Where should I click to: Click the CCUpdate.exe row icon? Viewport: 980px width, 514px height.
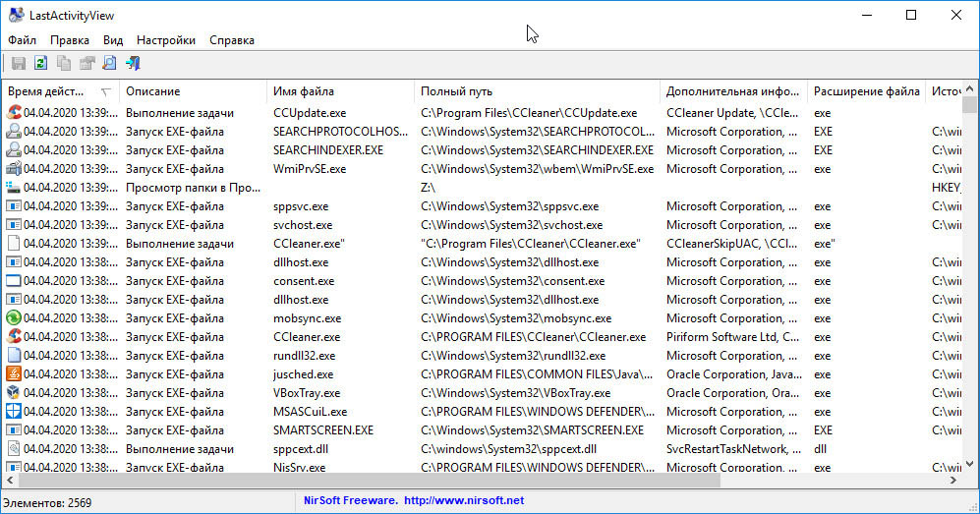tap(14, 112)
